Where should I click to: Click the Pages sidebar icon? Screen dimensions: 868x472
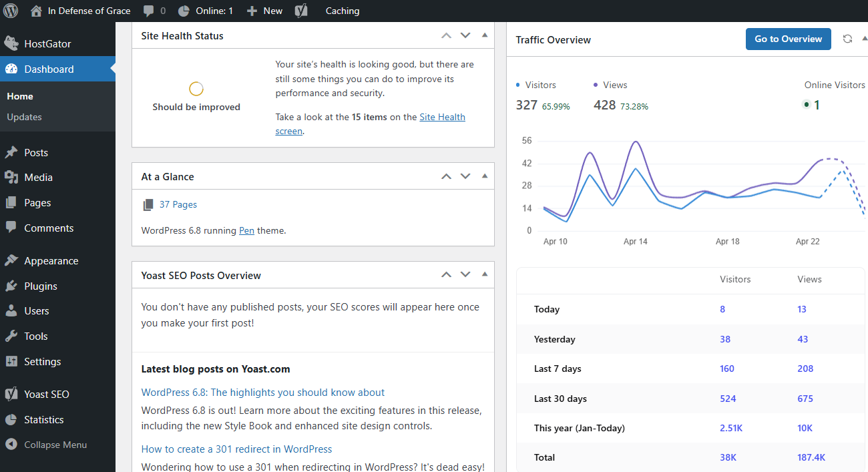point(11,203)
